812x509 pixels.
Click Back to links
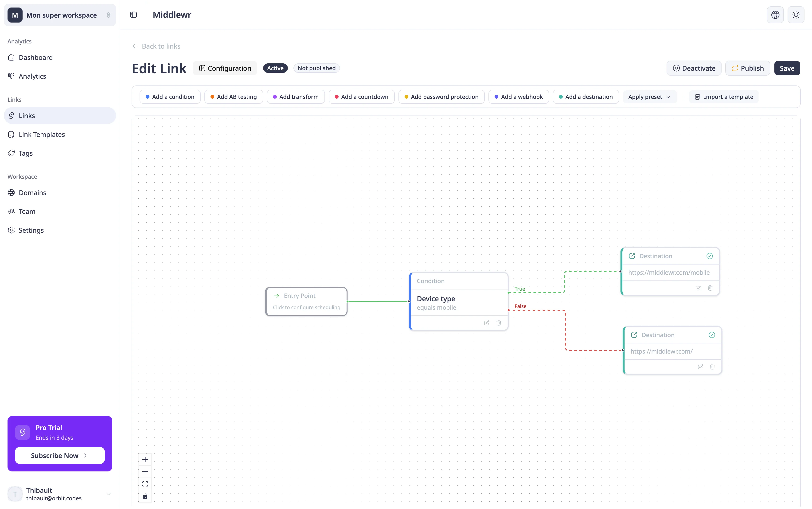(156, 46)
